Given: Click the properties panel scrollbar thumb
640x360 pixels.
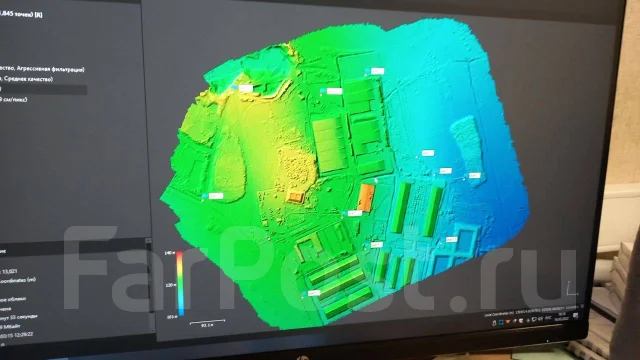Looking at the screenshot, I should point(150,277).
